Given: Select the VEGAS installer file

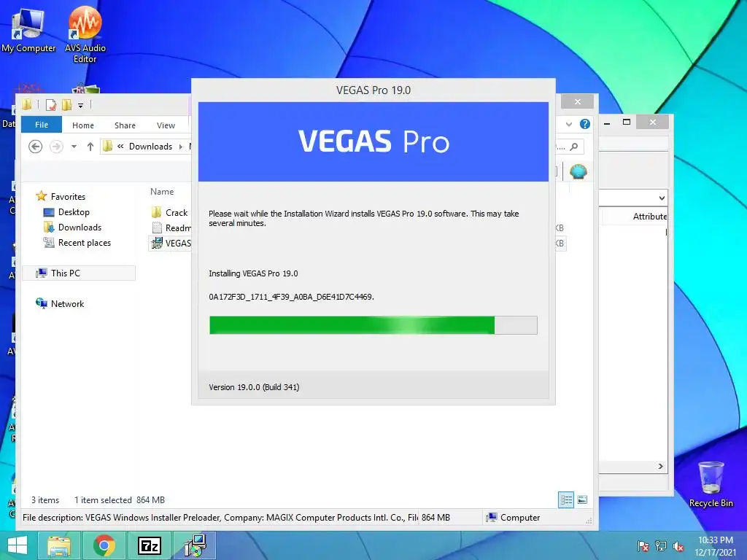Looking at the screenshot, I should (x=171, y=244).
